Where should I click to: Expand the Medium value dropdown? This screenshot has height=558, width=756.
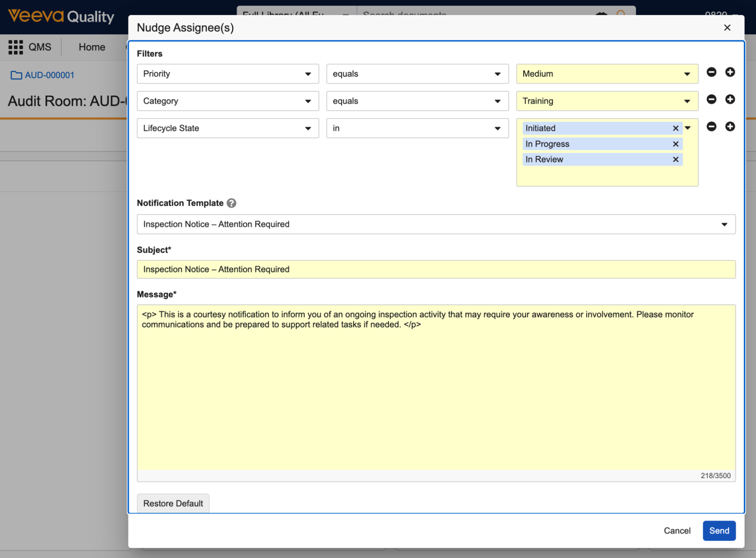607,74
